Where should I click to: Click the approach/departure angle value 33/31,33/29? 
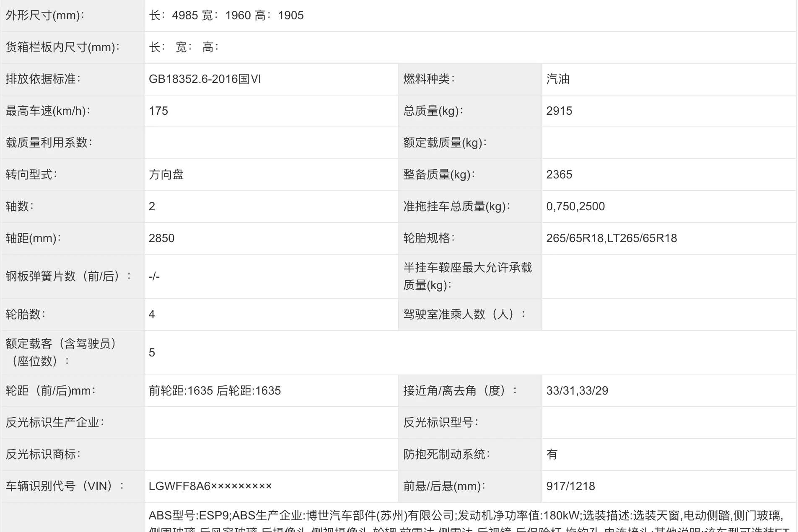coord(577,391)
